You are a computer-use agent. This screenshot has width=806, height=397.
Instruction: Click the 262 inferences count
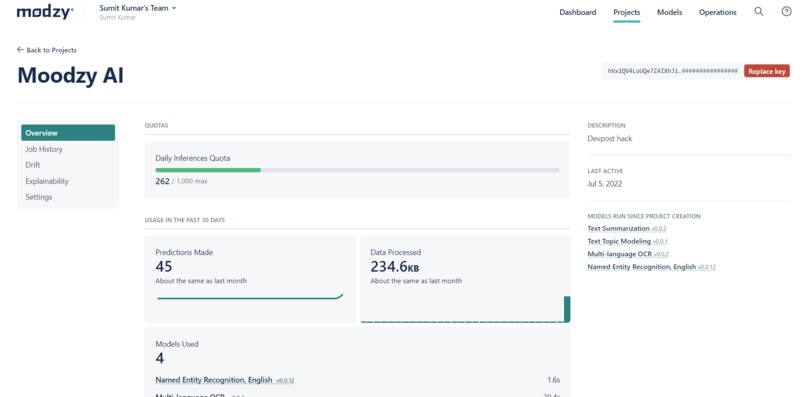162,181
